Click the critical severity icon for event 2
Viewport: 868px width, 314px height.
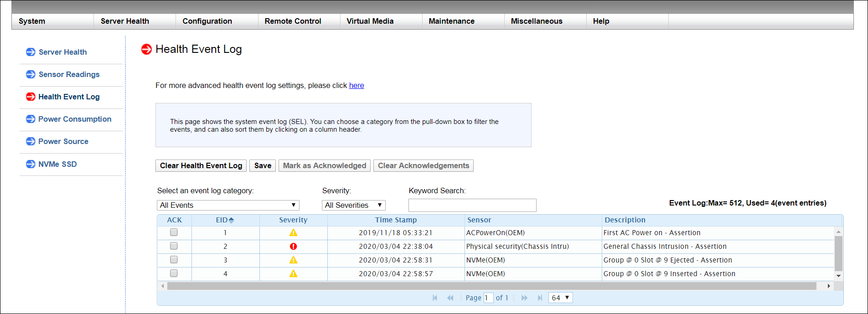293,247
